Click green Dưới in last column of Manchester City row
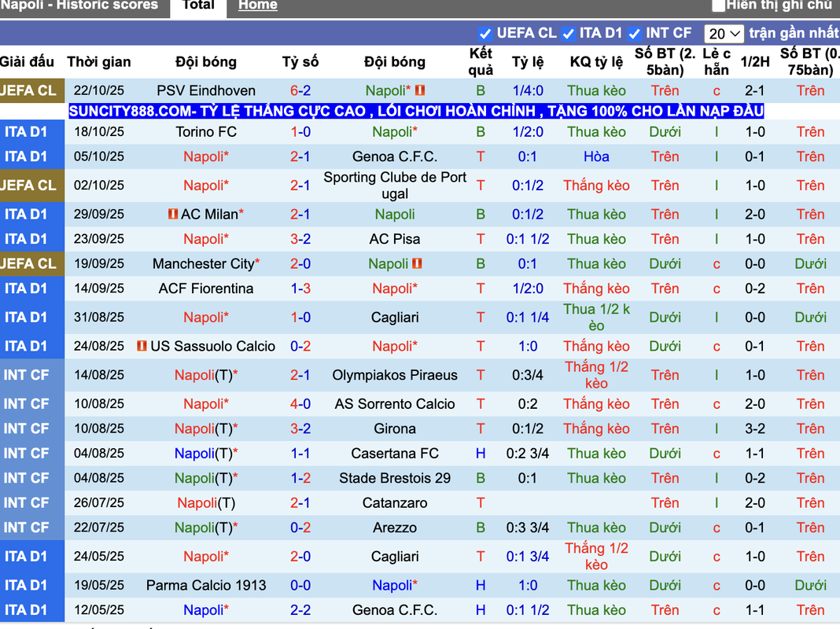This screenshot has width=840, height=629. (810, 264)
